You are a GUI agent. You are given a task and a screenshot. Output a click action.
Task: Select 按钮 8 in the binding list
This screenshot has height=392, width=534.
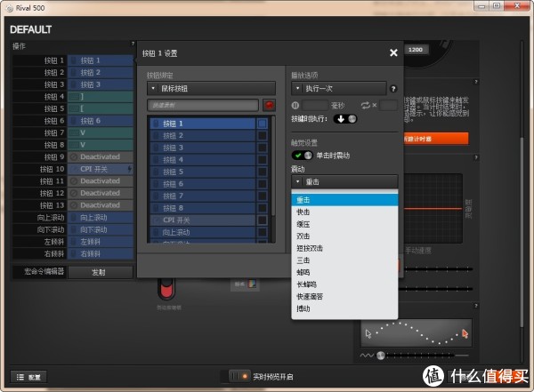point(203,208)
